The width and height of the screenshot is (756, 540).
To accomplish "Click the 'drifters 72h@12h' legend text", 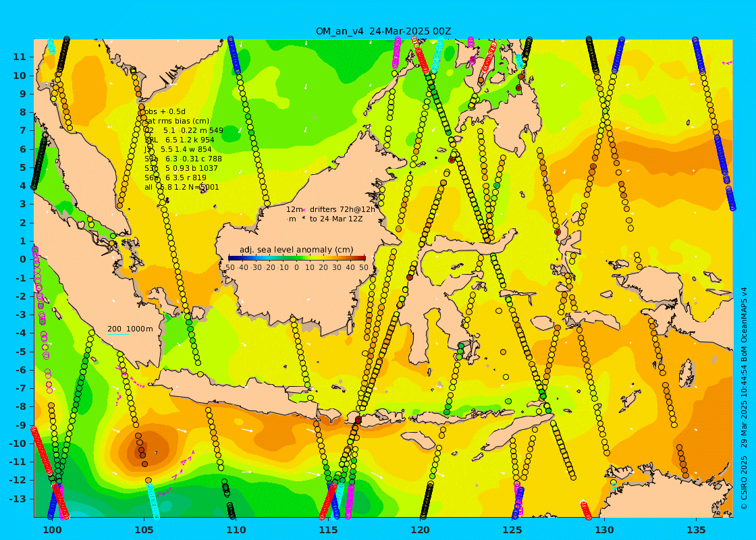I will click(342, 209).
